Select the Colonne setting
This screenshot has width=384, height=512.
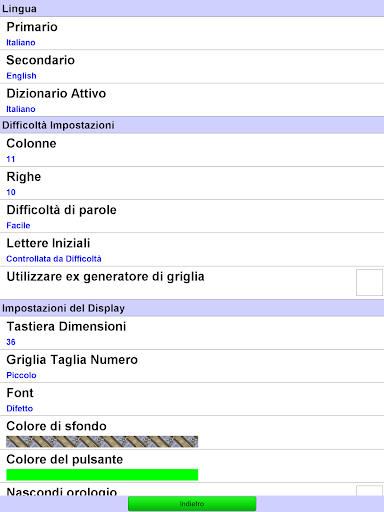coord(192,150)
